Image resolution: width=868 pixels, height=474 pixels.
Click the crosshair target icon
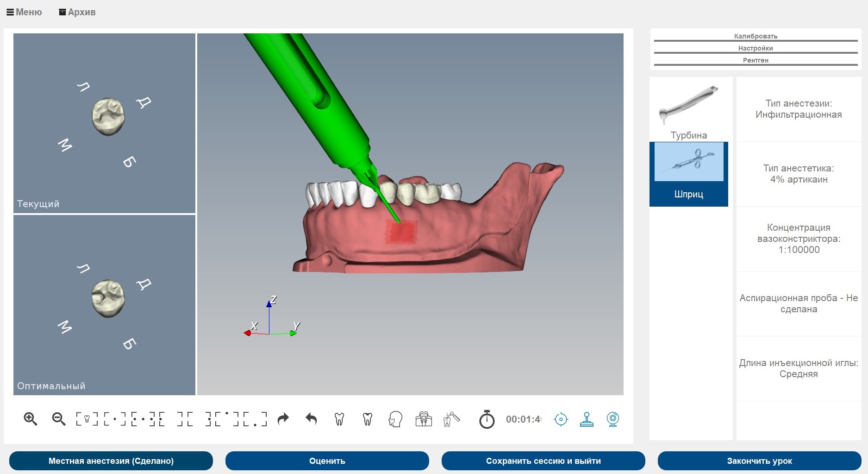point(561,419)
